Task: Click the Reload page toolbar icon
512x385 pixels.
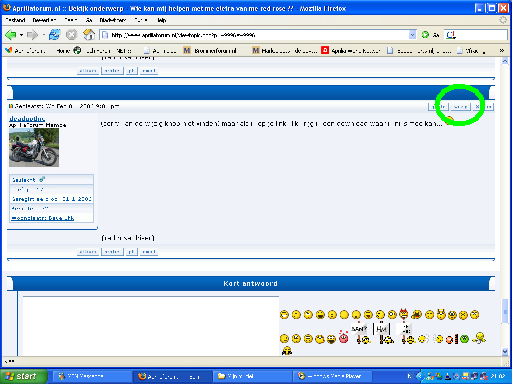Action: click(x=55, y=35)
